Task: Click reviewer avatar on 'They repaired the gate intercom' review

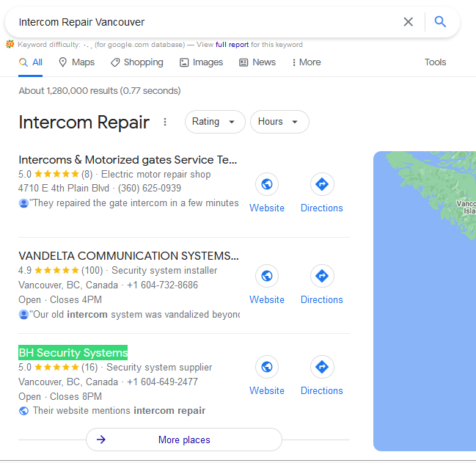Action: (23, 203)
